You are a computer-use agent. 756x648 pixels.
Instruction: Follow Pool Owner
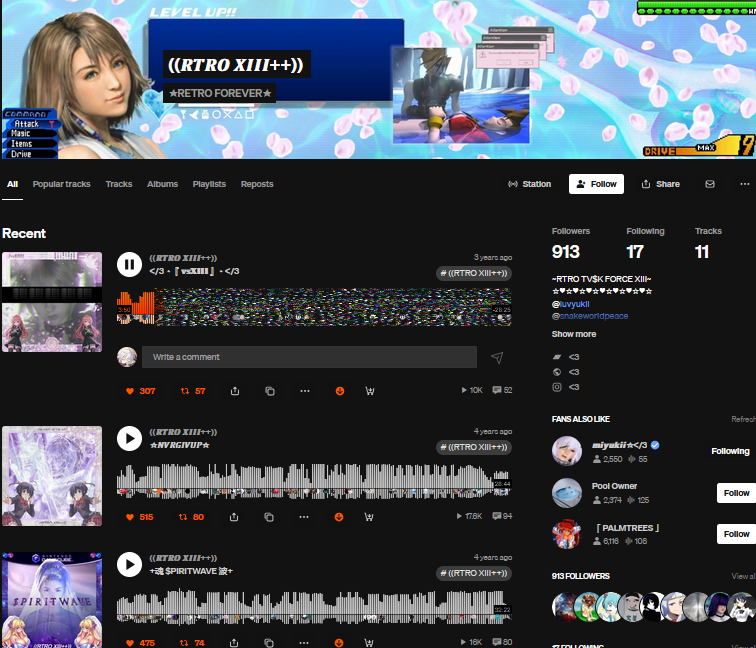[x=736, y=493]
